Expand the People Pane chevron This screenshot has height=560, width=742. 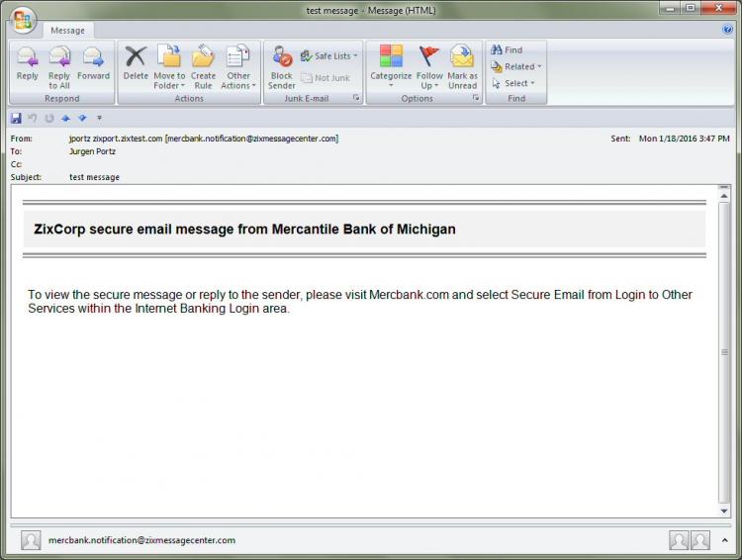pos(725,540)
